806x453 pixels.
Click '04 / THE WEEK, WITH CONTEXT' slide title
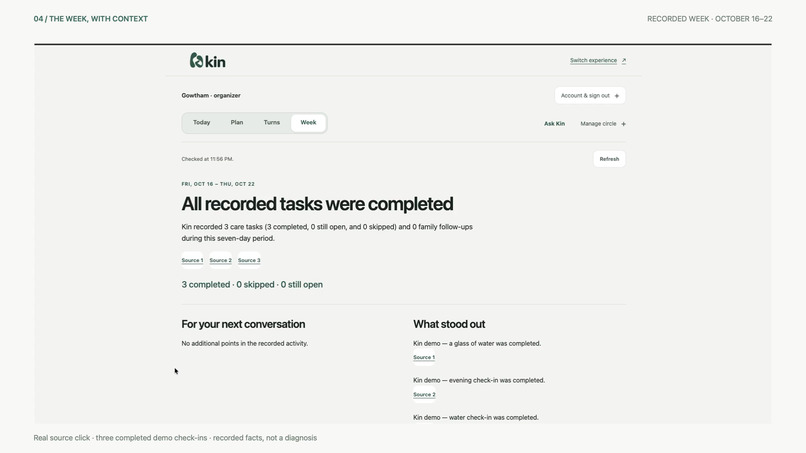pos(90,19)
